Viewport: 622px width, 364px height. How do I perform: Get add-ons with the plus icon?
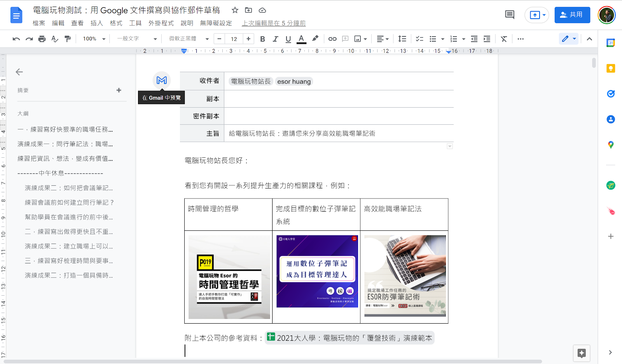click(x=611, y=236)
